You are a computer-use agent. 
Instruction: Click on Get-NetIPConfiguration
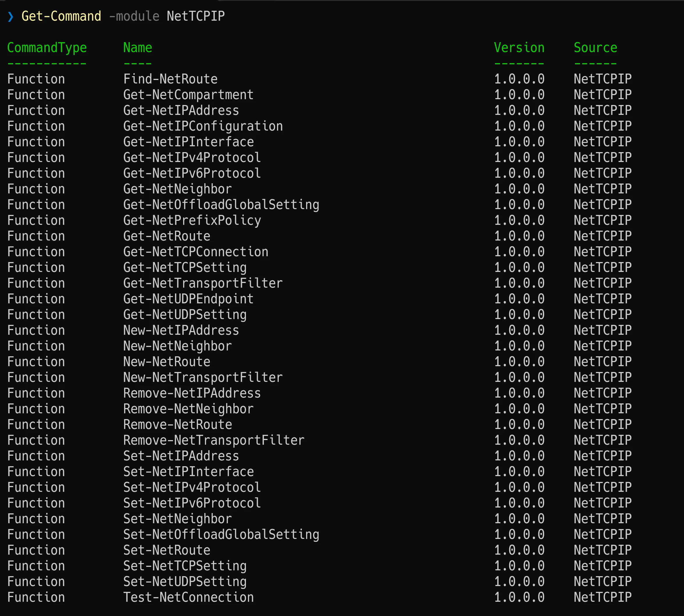click(203, 126)
